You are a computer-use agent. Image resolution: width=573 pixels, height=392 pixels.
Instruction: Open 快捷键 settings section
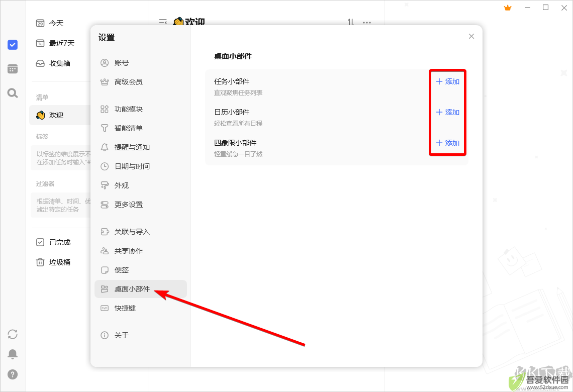tap(141, 308)
